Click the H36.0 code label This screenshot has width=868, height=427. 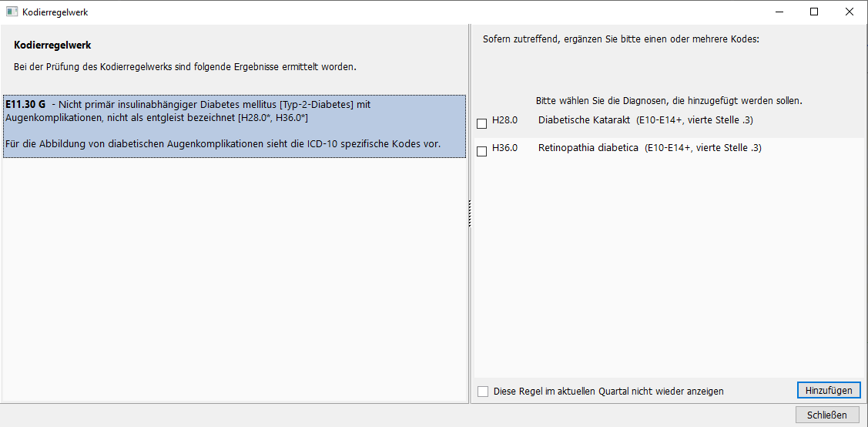pos(505,148)
